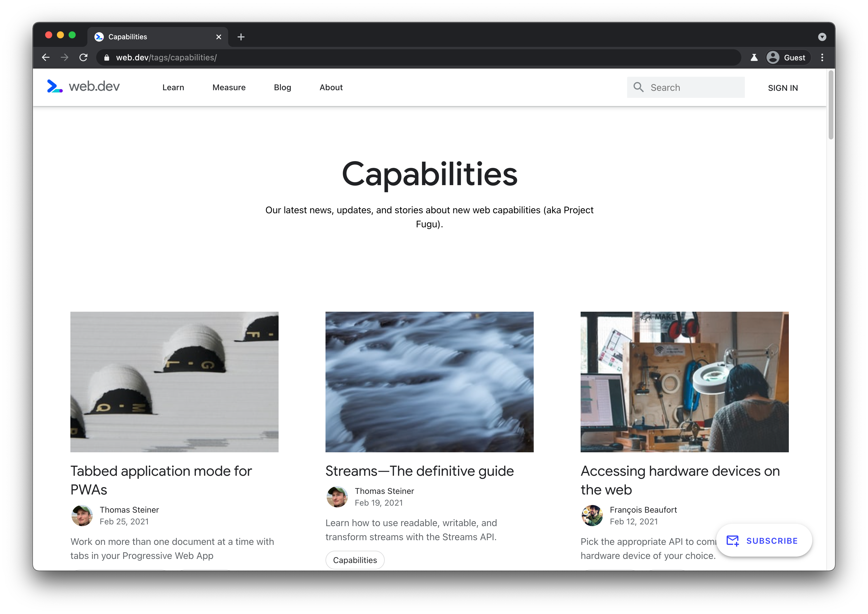Click the About navigation link

(x=331, y=87)
